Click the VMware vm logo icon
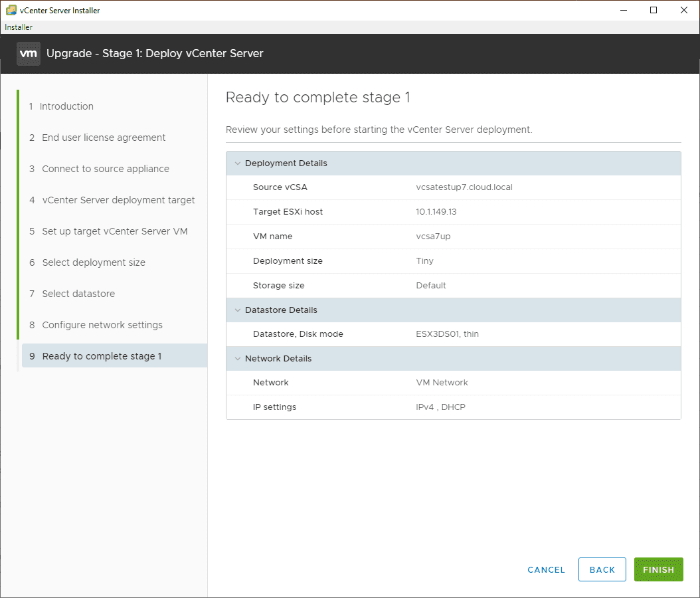The image size is (700, 598). [x=29, y=54]
